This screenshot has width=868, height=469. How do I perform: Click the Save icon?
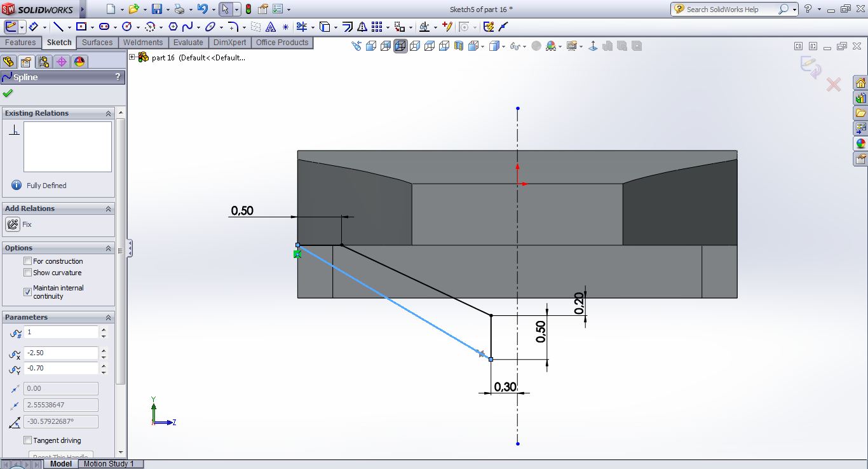(156, 10)
